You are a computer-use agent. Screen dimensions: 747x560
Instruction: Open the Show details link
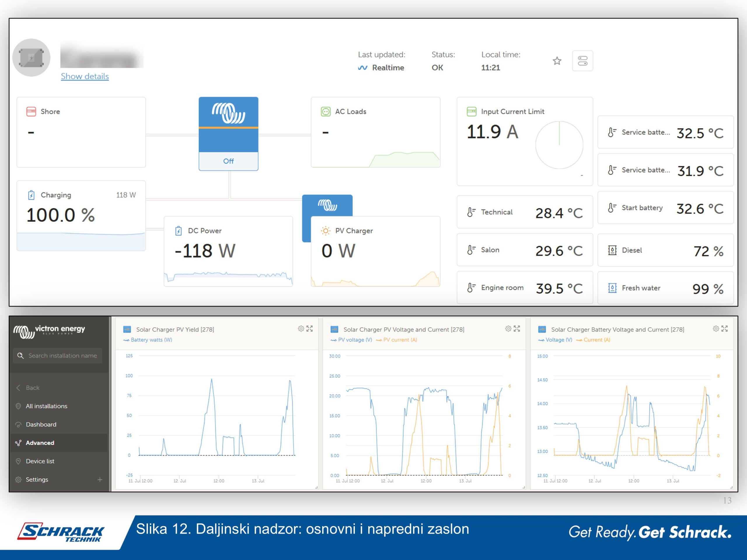(x=85, y=76)
